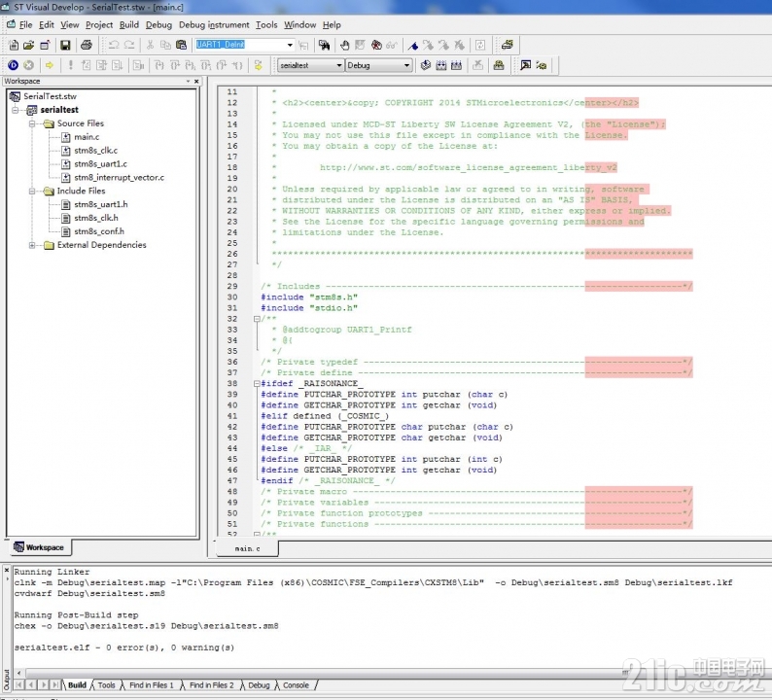Open the Edit menu

click(x=47, y=24)
